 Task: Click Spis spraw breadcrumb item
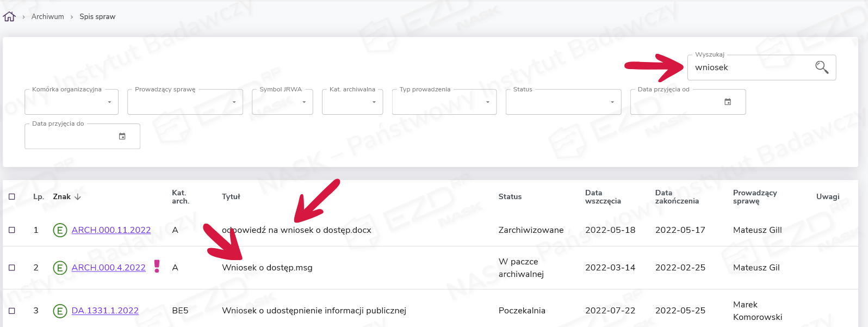click(x=97, y=16)
